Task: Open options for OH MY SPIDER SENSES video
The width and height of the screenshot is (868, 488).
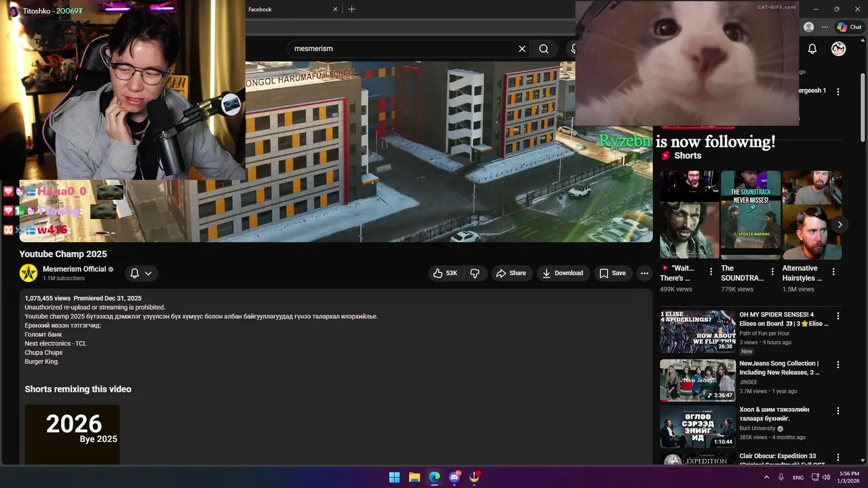Action: [x=837, y=316]
